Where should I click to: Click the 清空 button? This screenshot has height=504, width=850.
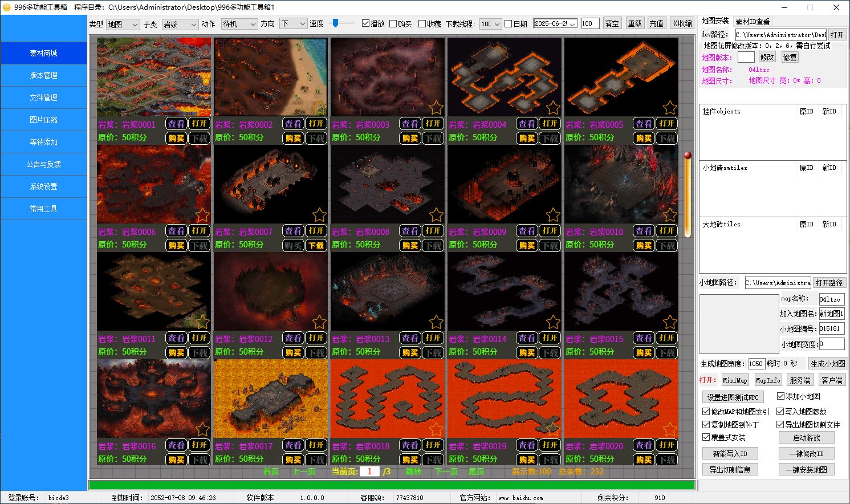pos(612,23)
